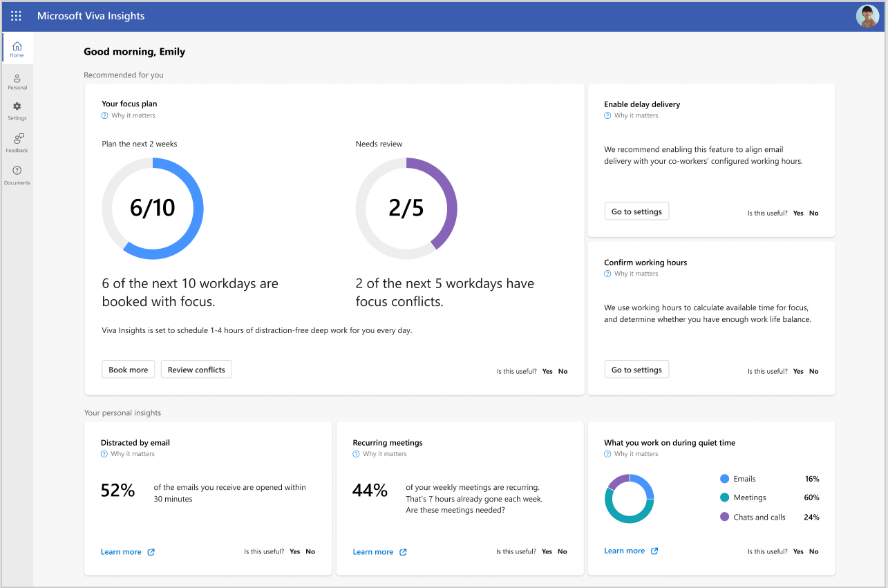Viewport: 888px width, 588px height.
Task: Answer No for Recurring meetings usefulness
Action: click(562, 552)
